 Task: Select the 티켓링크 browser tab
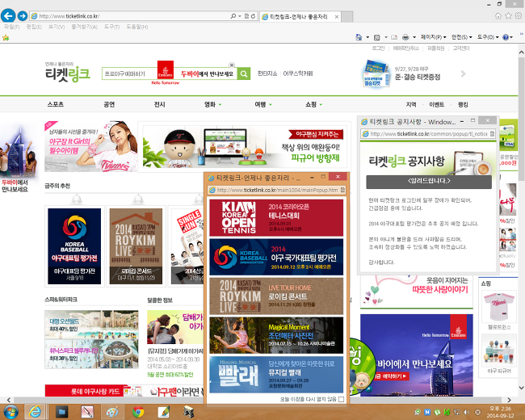[299, 16]
